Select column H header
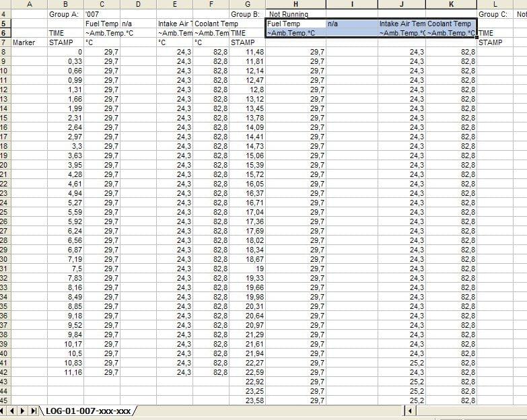527x420 pixels. (295, 4)
